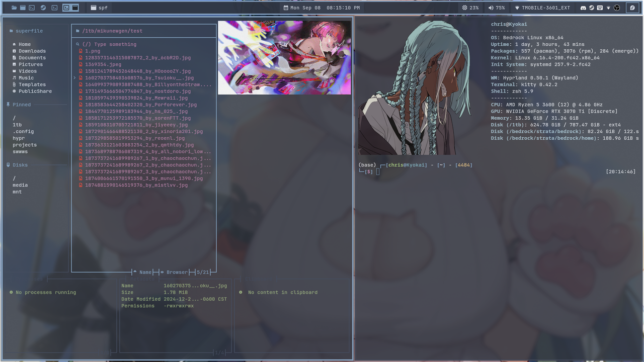Click the fastfetch character image in terminal
Image resolution: width=644 pixels, height=362 pixels.
click(415, 87)
